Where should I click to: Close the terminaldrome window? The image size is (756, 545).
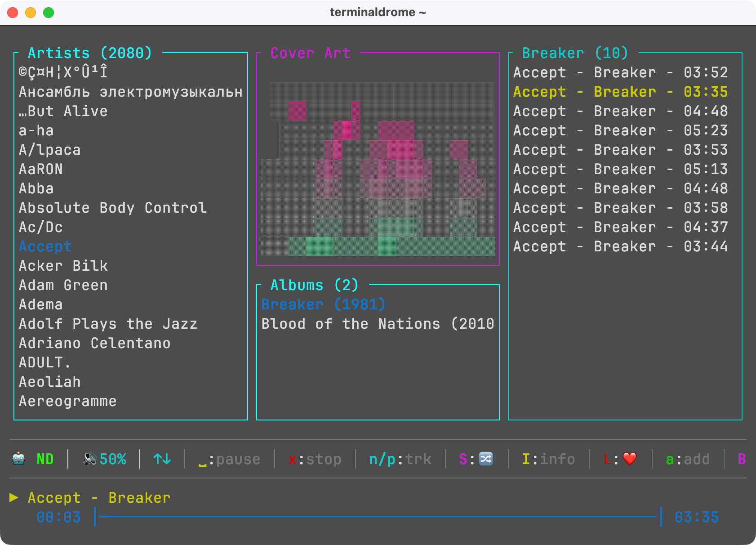pos(13,13)
